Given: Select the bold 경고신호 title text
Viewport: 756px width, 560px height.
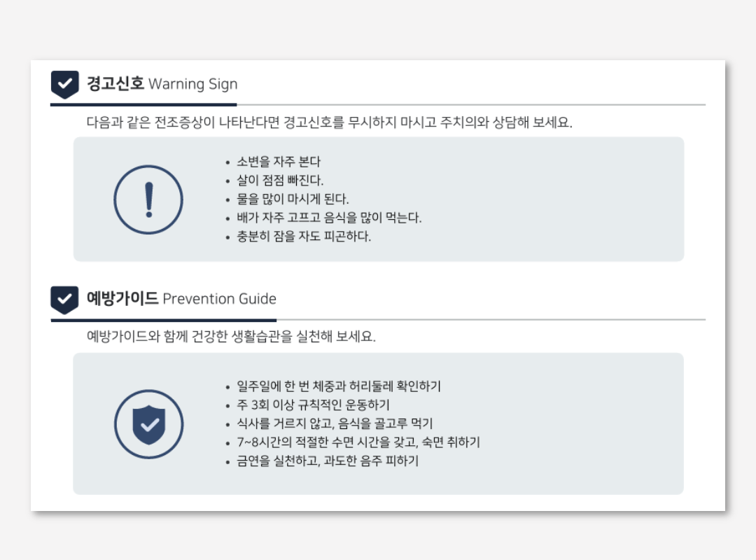Looking at the screenshot, I should tap(115, 84).
